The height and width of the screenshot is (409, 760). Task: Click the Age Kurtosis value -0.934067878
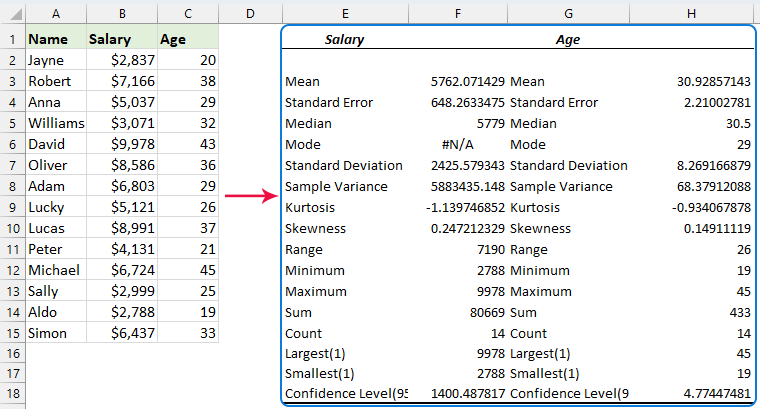pyautogui.click(x=699, y=207)
